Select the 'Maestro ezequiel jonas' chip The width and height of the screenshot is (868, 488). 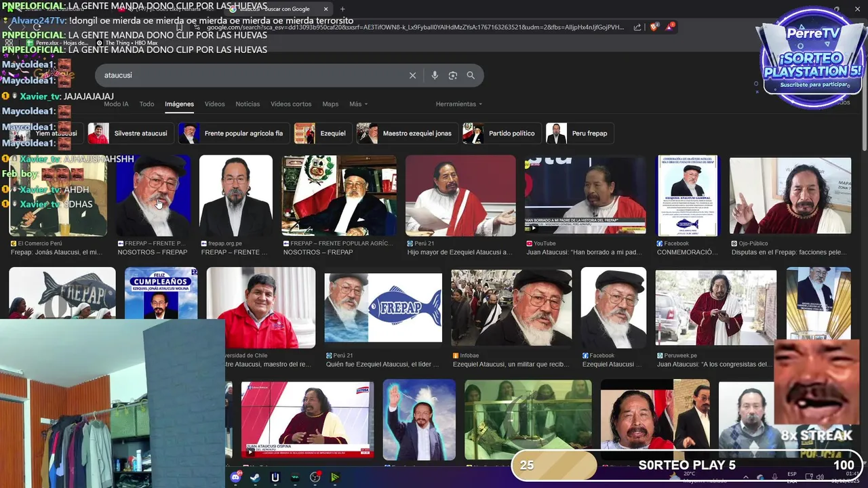(407, 134)
